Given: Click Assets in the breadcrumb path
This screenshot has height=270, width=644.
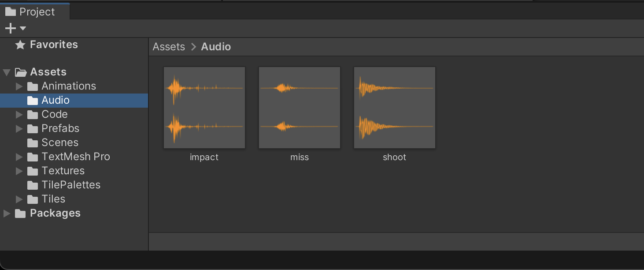Looking at the screenshot, I should pos(169,47).
